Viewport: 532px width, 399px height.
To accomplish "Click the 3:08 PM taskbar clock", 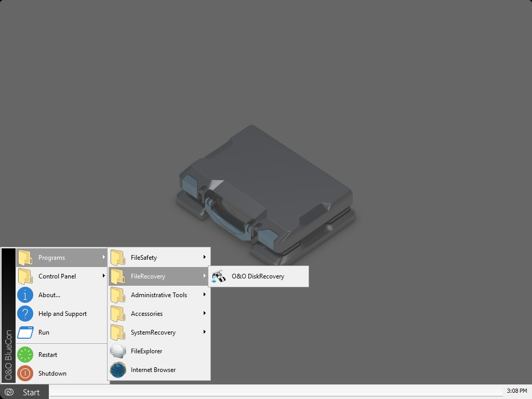I will [517, 391].
